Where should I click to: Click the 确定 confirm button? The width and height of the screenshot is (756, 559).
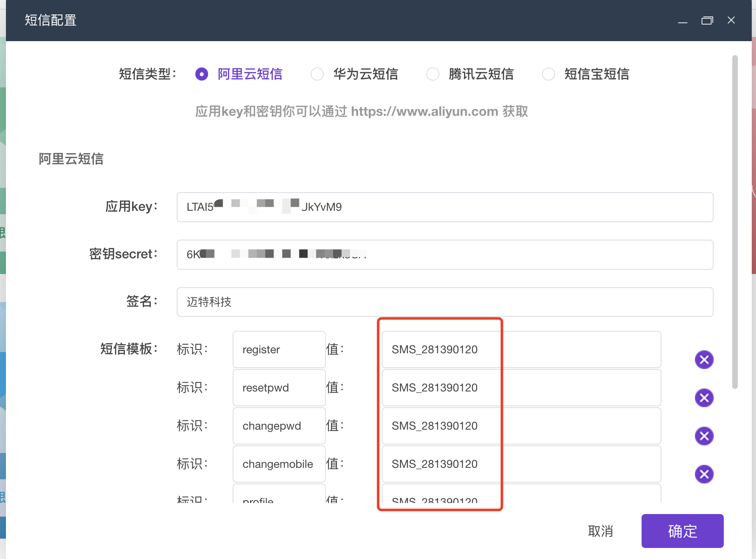[682, 531]
